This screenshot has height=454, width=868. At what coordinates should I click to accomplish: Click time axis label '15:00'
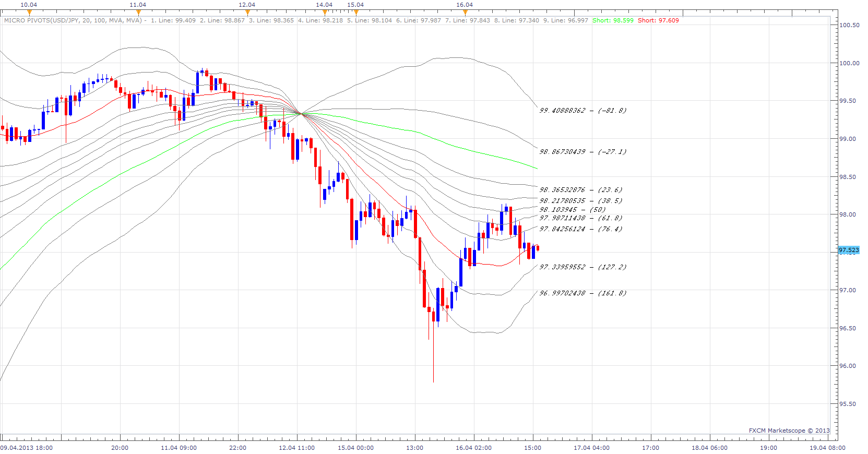(x=533, y=448)
